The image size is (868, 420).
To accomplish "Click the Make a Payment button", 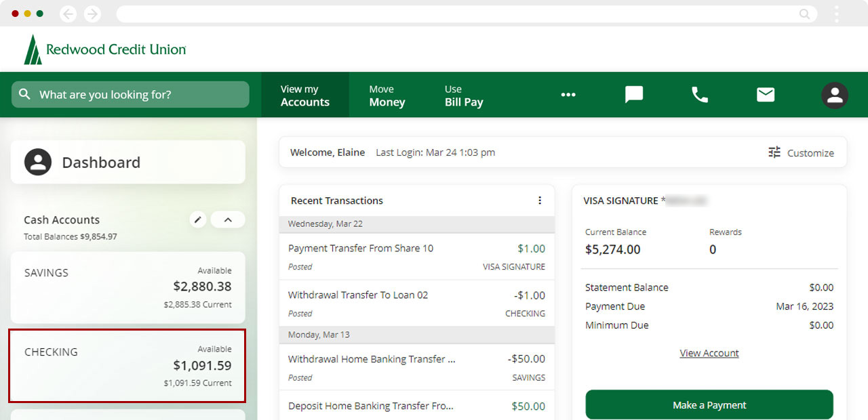I will click(709, 404).
